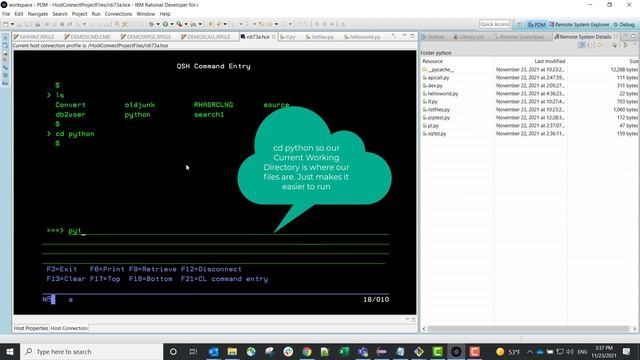Open Task View from the taskbar
Screen dimensions: 640x360
[x=193, y=351]
